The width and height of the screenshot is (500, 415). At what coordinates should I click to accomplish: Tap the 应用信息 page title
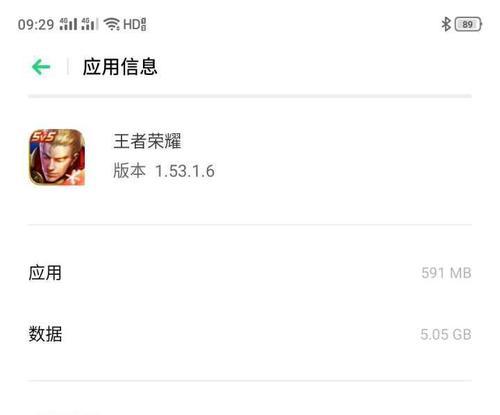(x=120, y=67)
